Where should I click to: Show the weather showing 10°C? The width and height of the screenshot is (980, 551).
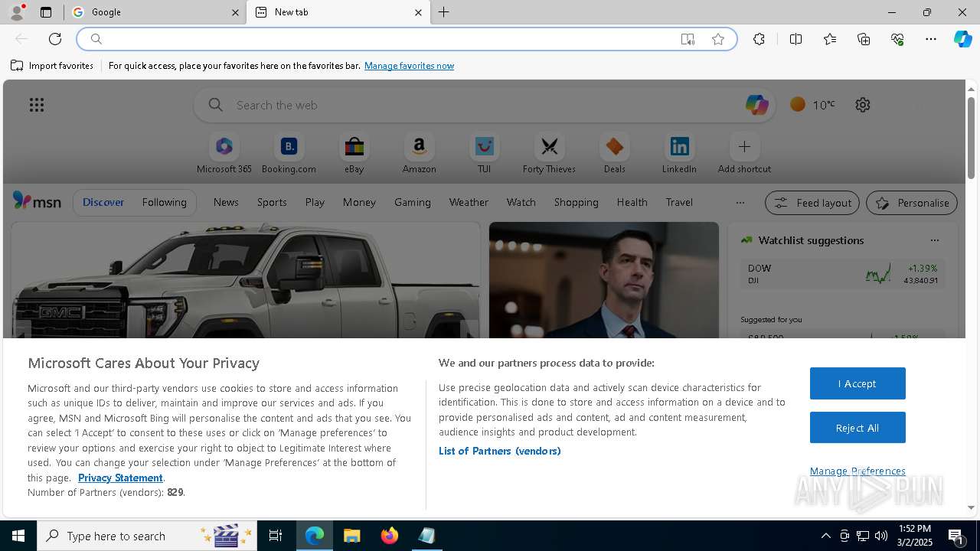pos(813,105)
